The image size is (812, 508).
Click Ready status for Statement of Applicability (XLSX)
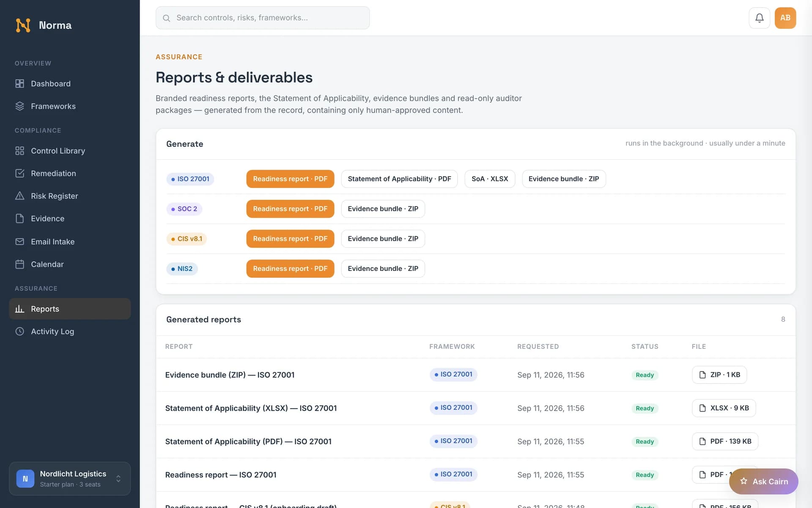[645, 409]
